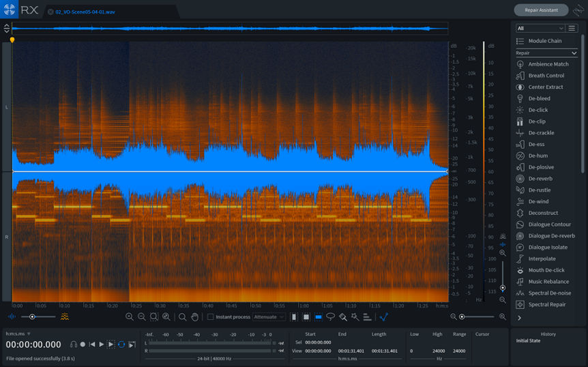The width and height of the screenshot is (588, 367).
Task: Toggle loop playback button
Action: coord(121,344)
